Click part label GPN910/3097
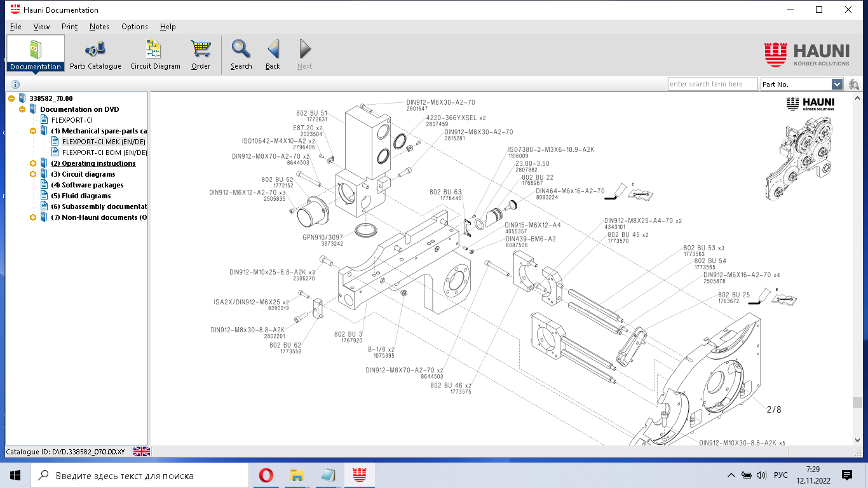 click(x=323, y=237)
